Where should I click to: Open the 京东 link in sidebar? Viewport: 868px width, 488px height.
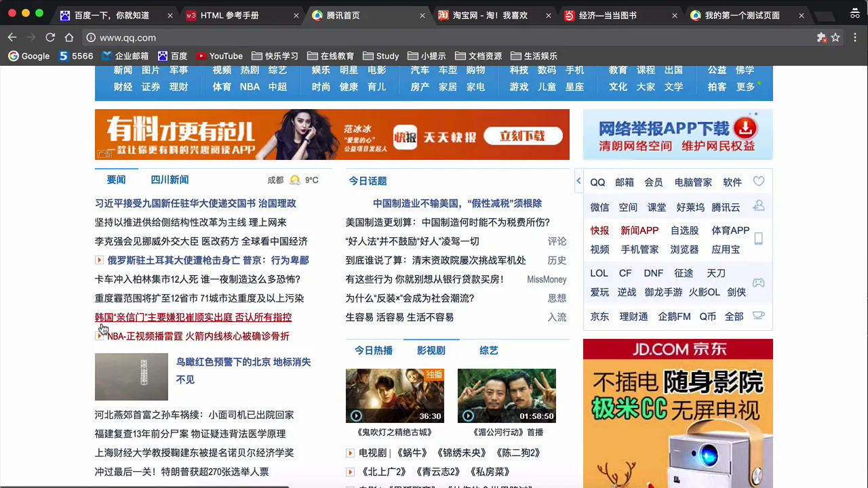click(599, 317)
